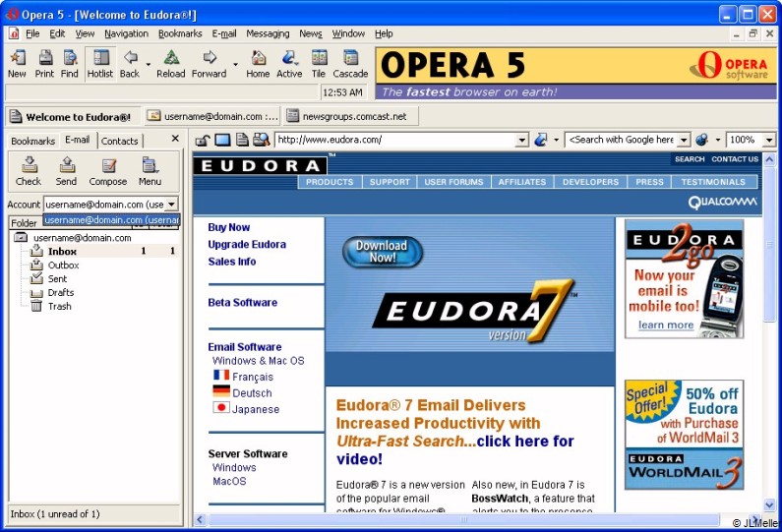782x532 pixels.
Task: Open the e-mail panel Menu button
Action: (x=150, y=171)
